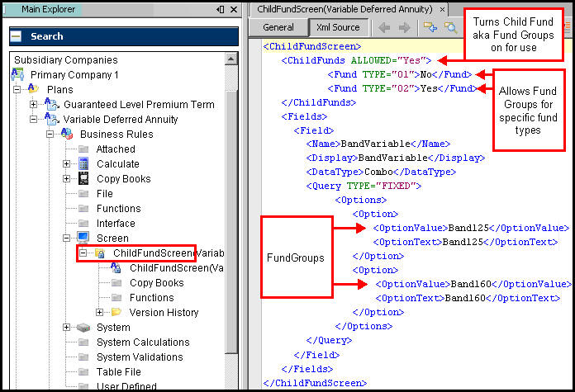
Task: Select Subsidiary Companies text
Action: pyautogui.click(x=65, y=59)
